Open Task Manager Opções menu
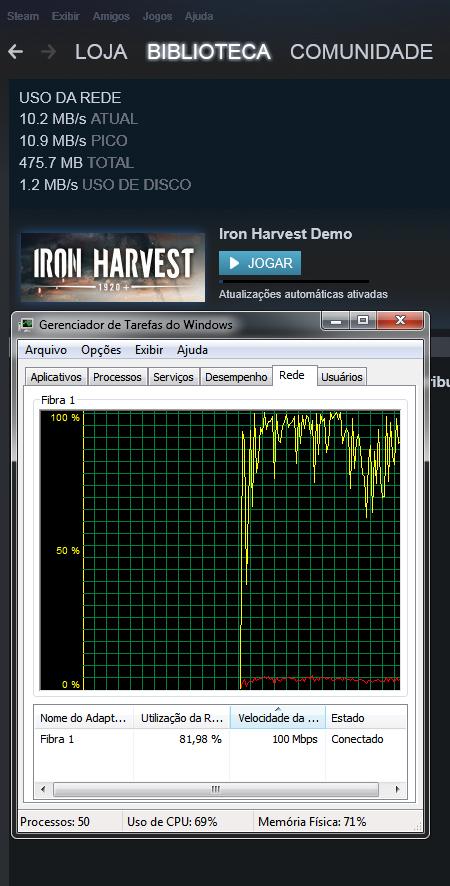This screenshot has height=886, width=450. tap(101, 350)
